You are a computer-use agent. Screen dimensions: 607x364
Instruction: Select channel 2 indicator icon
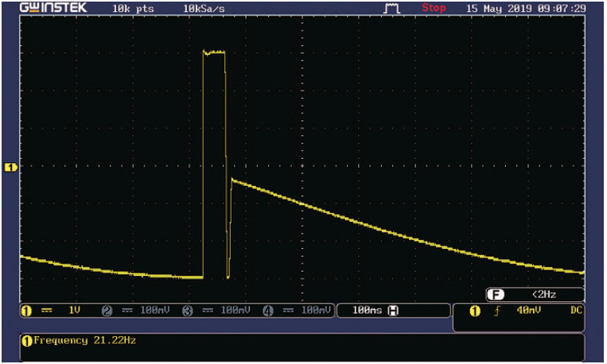[107, 311]
